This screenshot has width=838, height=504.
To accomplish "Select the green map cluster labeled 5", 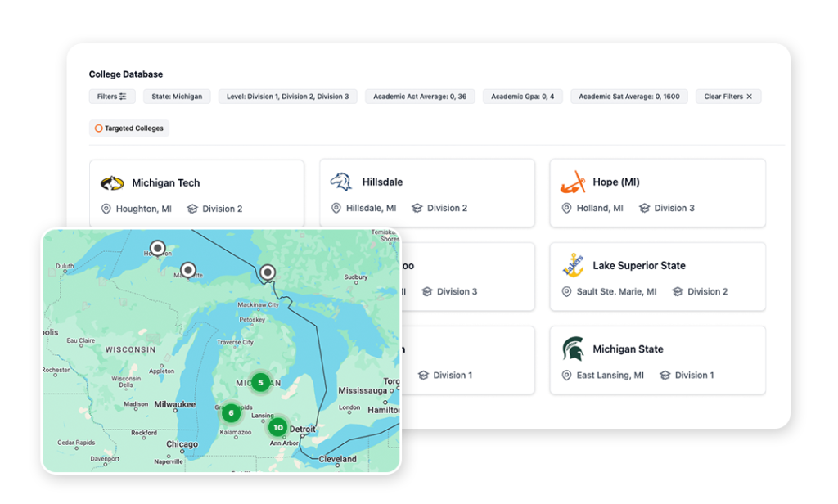I will point(260,382).
